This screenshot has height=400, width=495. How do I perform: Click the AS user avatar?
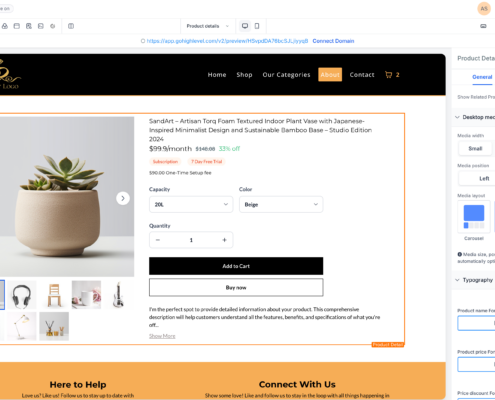coord(484,9)
